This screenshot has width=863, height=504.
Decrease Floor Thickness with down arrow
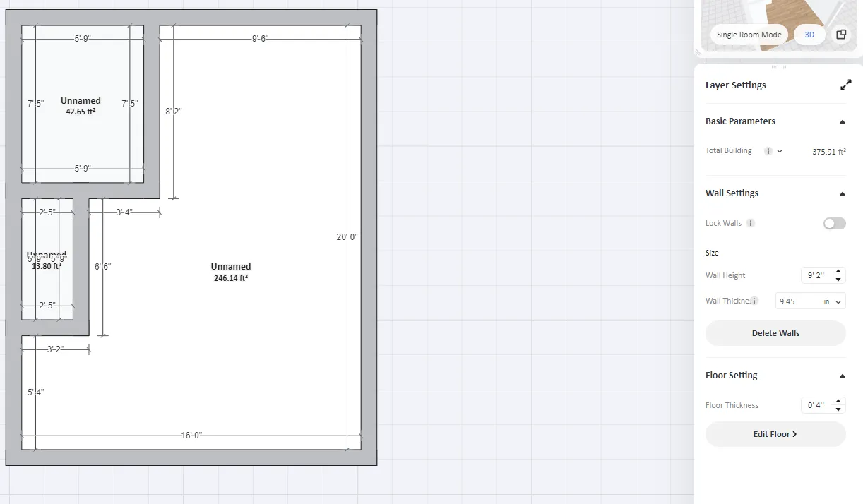[838, 409]
